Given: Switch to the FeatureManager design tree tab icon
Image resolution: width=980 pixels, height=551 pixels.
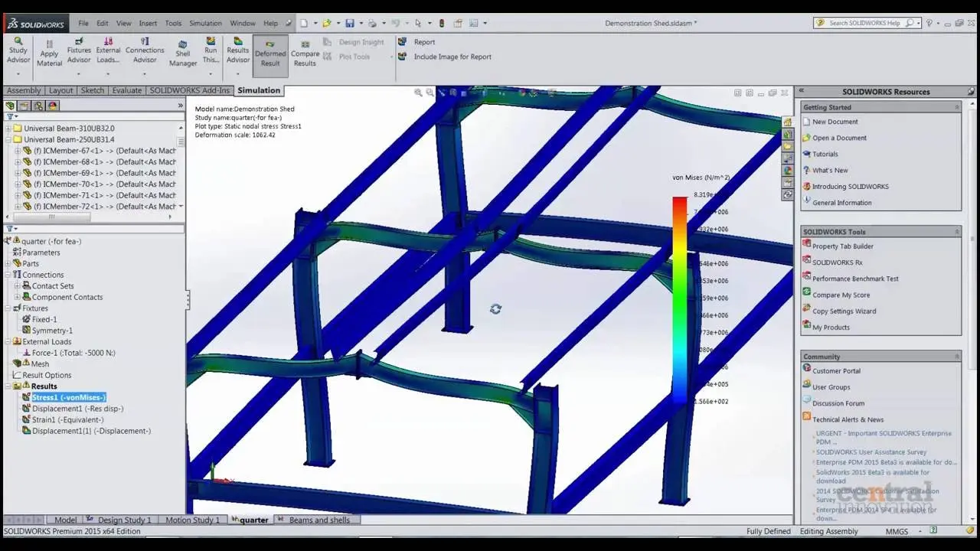Looking at the screenshot, I should click(x=11, y=106).
